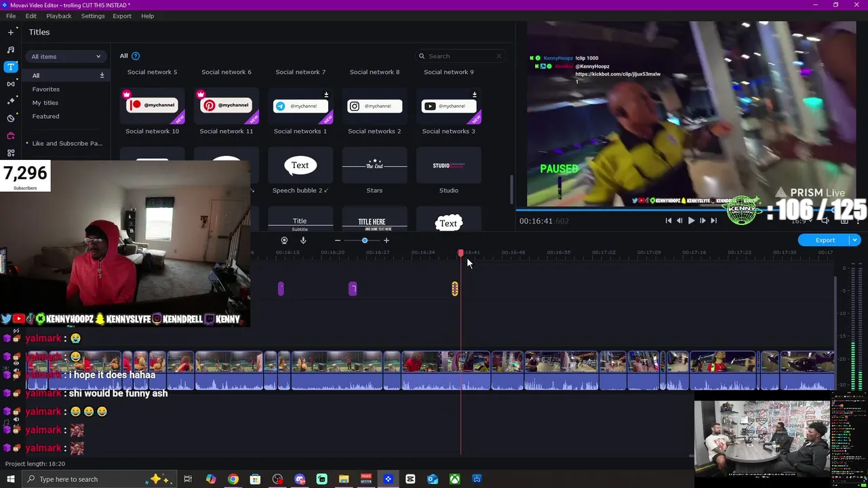
Task: Select the My titles category
Action: (x=45, y=102)
